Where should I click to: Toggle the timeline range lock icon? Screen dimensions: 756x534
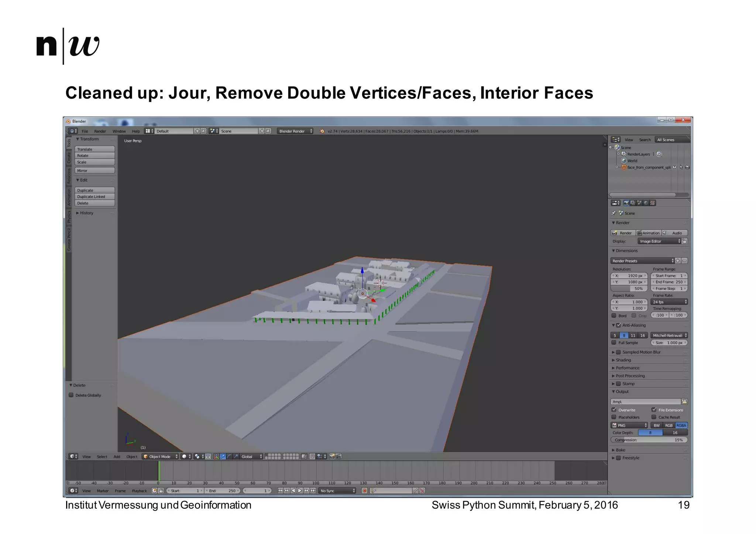[x=161, y=490]
